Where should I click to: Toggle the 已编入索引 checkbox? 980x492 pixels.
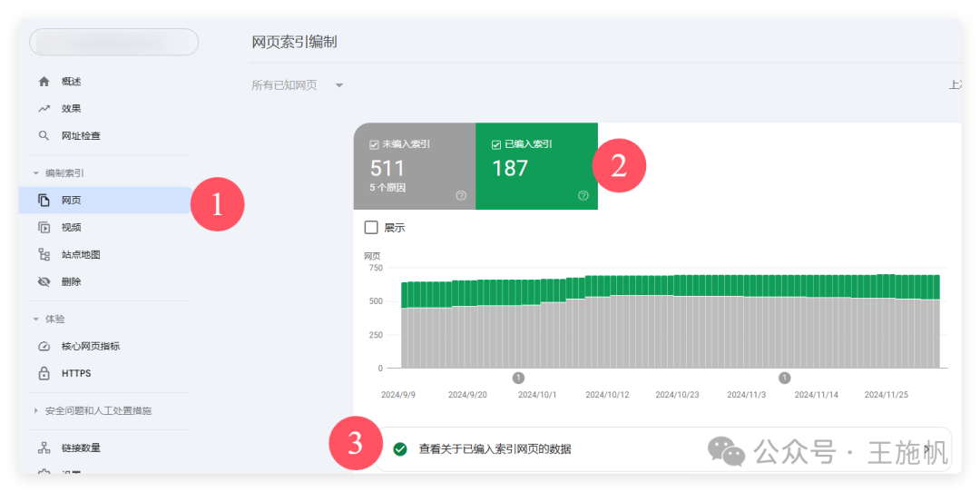click(x=496, y=144)
